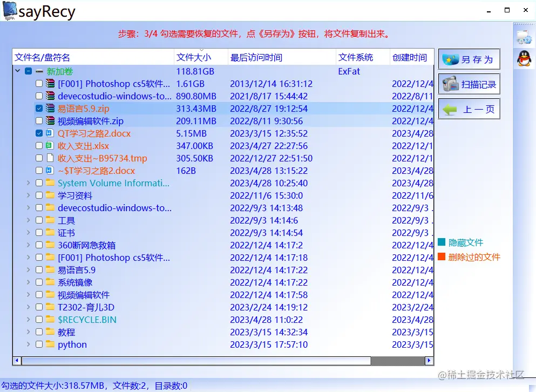
Task: Click the 扫描记录 button
Action: tap(470, 84)
